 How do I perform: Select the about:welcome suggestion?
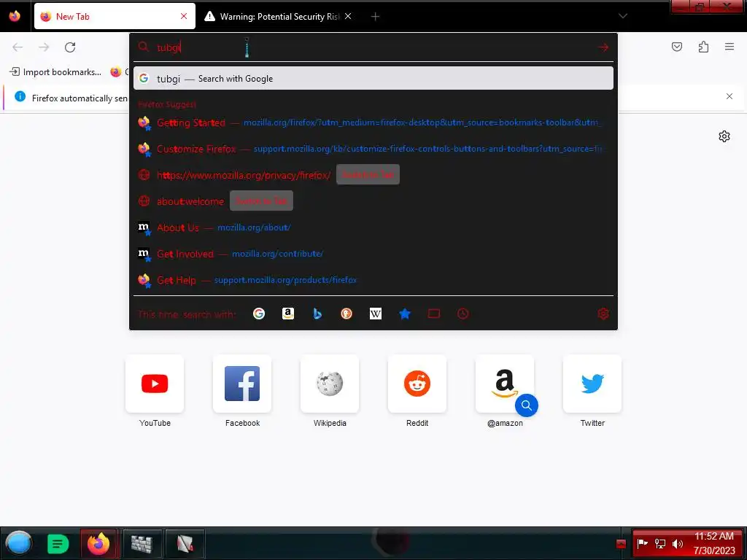tap(373, 201)
